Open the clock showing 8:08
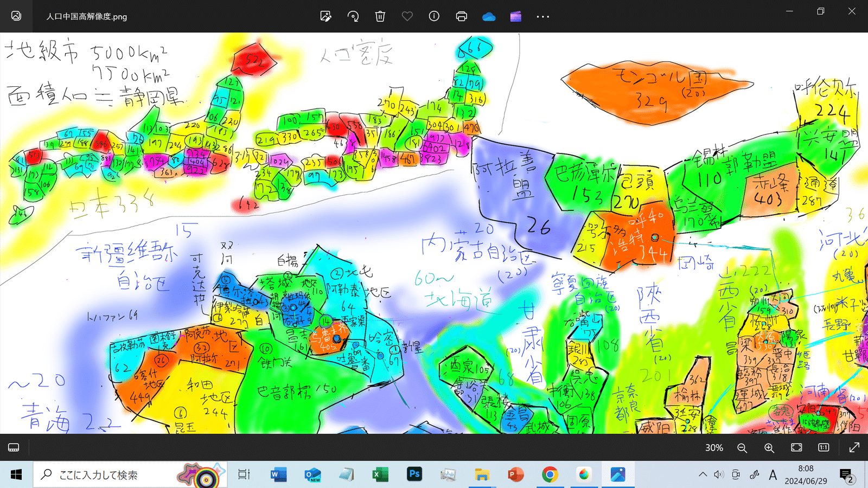This screenshot has height=488, width=868. pyautogui.click(x=806, y=475)
